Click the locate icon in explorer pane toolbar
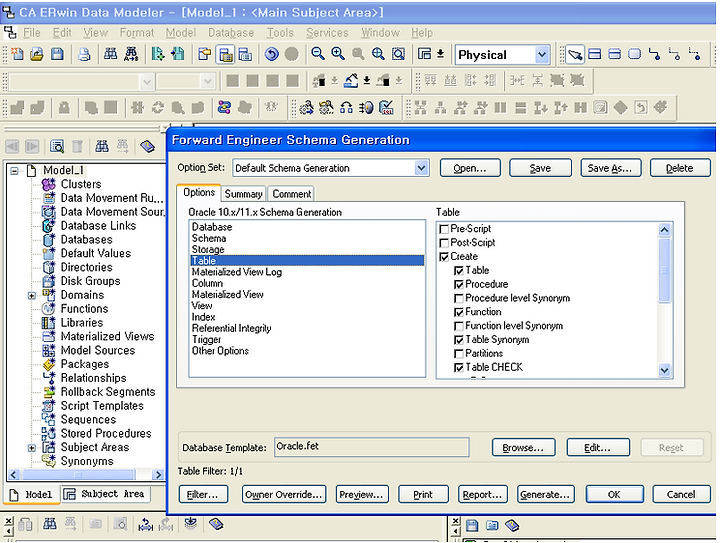This screenshot has height=543, width=720. pyautogui.click(x=57, y=147)
